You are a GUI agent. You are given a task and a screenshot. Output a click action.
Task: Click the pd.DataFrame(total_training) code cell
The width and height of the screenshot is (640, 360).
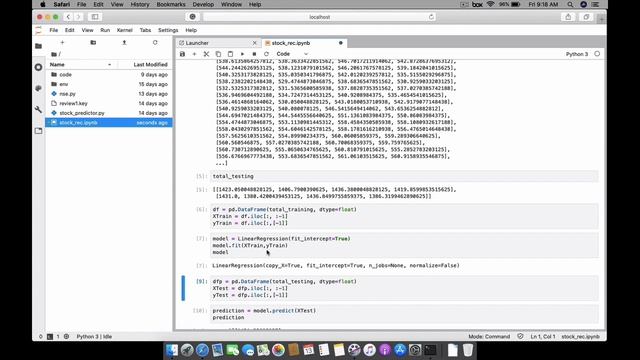[404, 216]
